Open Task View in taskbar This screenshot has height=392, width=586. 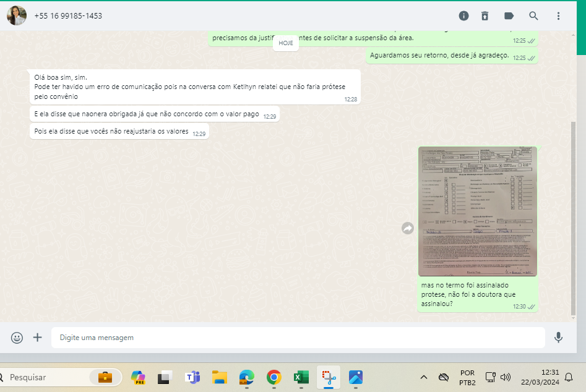tap(165, 377)
